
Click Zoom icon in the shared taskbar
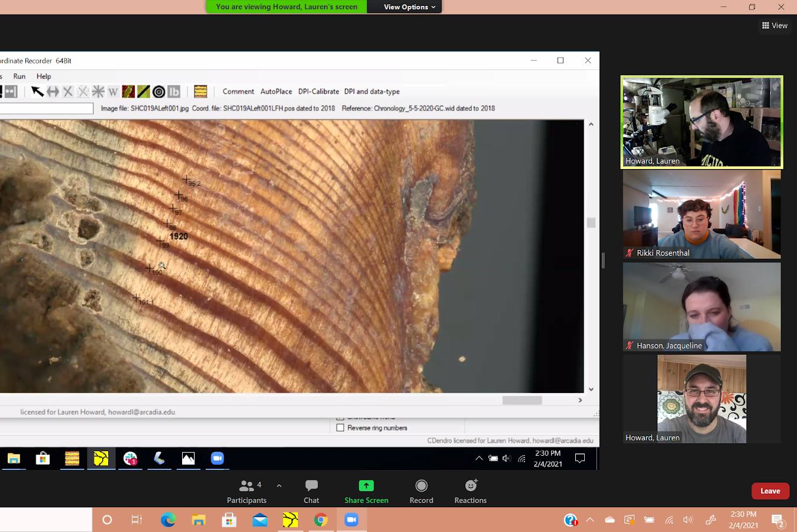point(217,458)
